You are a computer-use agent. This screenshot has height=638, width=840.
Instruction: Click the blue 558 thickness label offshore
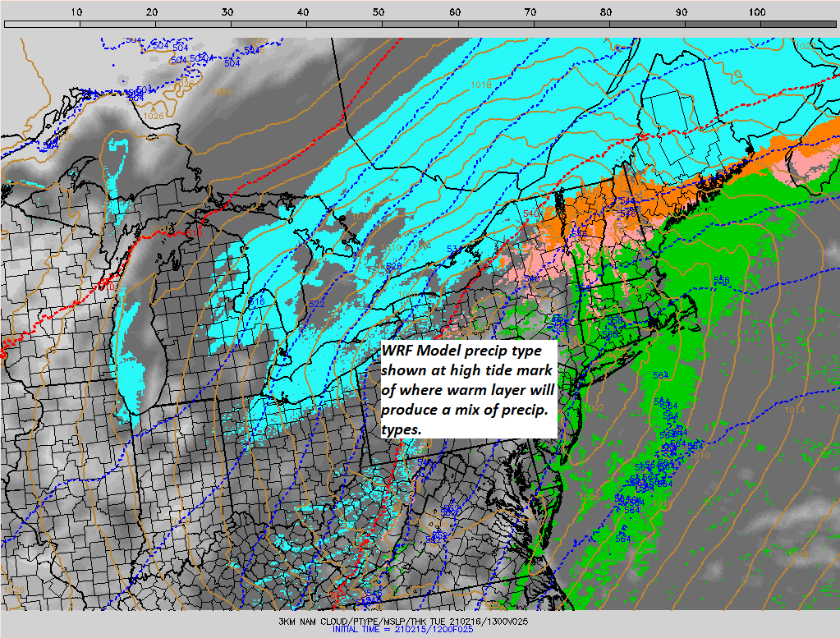tap(721, 282)
